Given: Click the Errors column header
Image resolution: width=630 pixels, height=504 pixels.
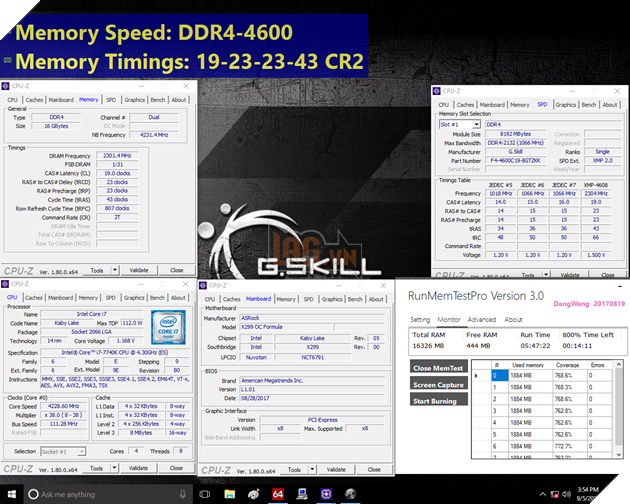Looking at the screenshot, I should click(x=597, y=365).
